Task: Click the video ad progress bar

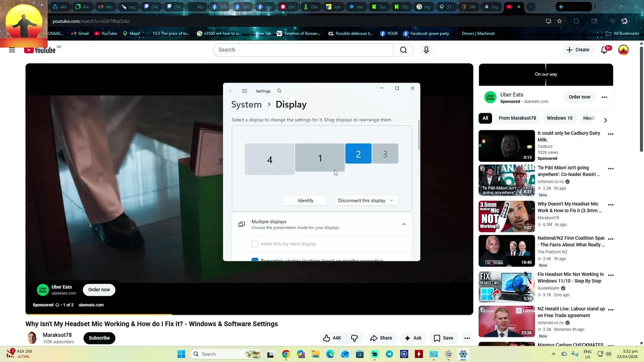Action: (x=250, y=314)
